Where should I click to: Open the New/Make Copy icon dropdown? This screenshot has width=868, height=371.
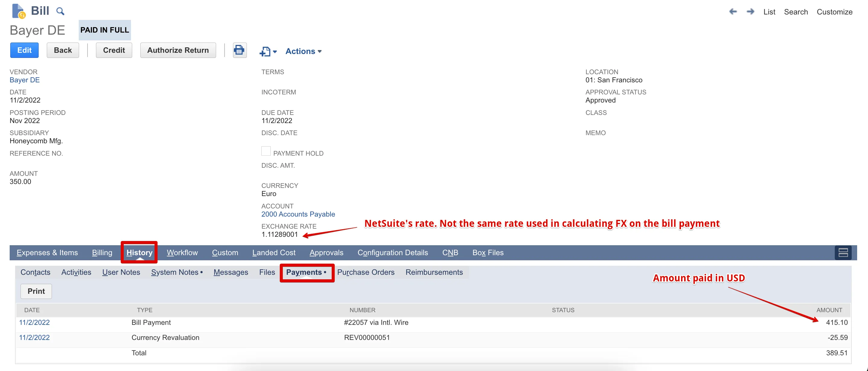(268, 51)
